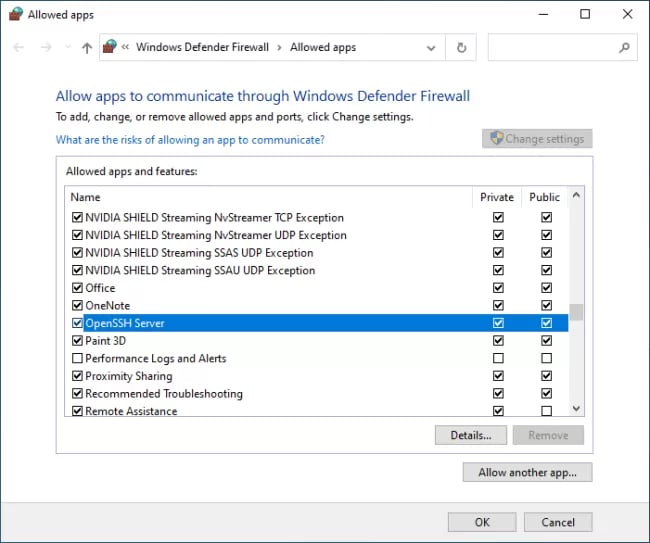This screenshot has width=650, height=543.
Task: Refresh the Allowed apps page
Action: [x=461, y=48]
